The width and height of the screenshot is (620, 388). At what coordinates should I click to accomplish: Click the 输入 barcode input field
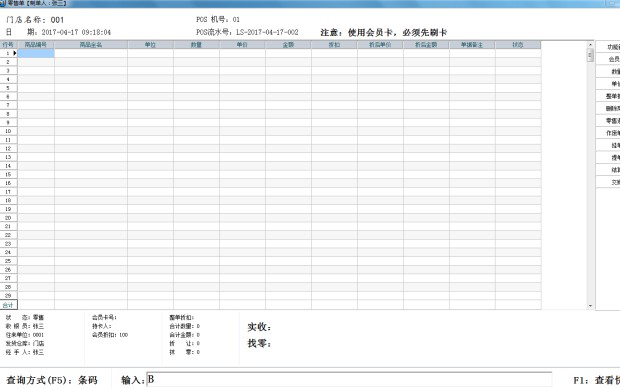click(349, 380)
